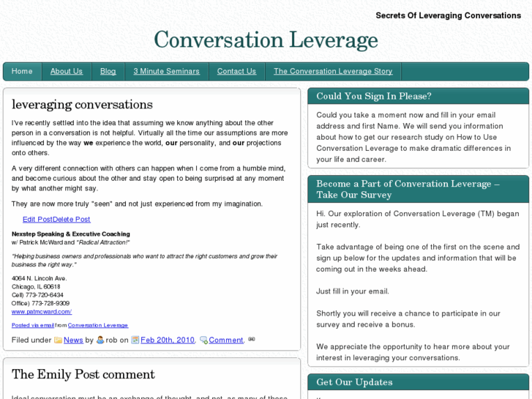
Task: Click the user icon beside rob
Action: [100, 340]
